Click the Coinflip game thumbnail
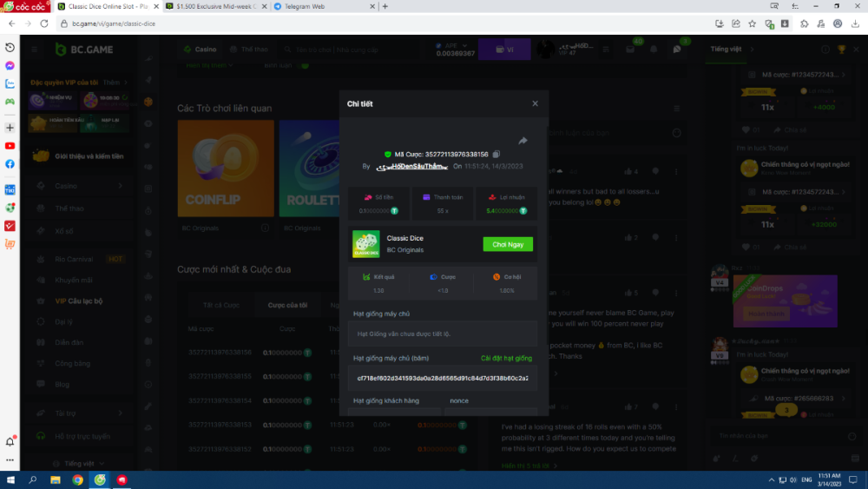868x489 pixels. (x=226, y=169)
